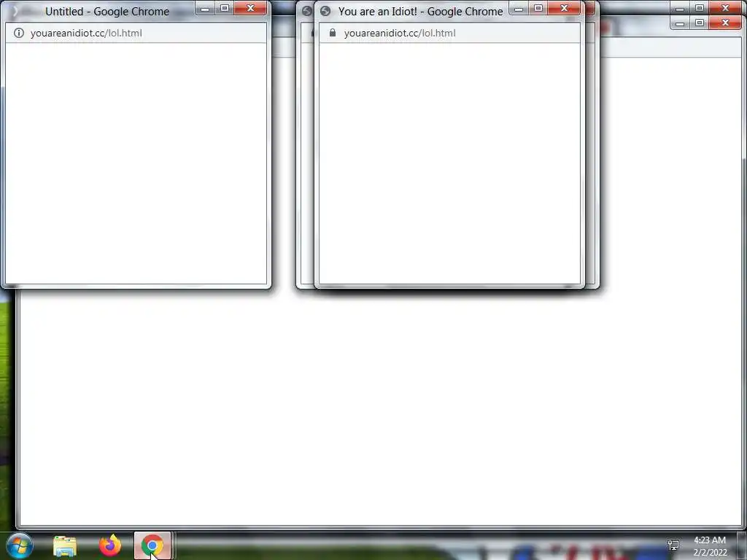
Task: Close the Untitled Chrome window
Action: coord(251,8)
